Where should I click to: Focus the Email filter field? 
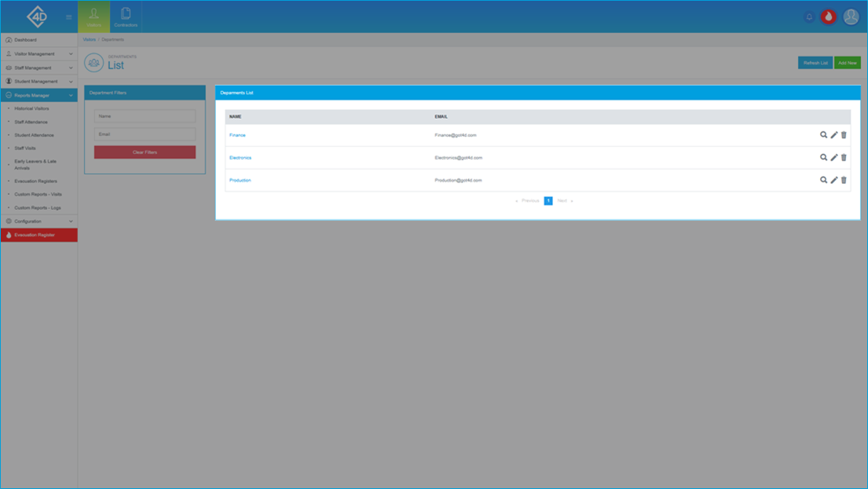click(145, 134)
